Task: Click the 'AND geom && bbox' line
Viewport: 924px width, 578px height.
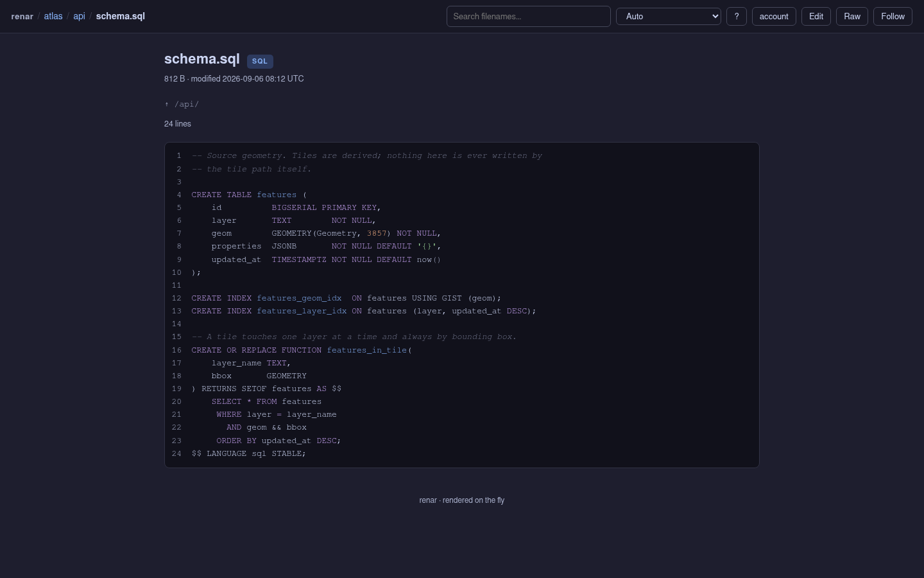Action: click(266, 427)
